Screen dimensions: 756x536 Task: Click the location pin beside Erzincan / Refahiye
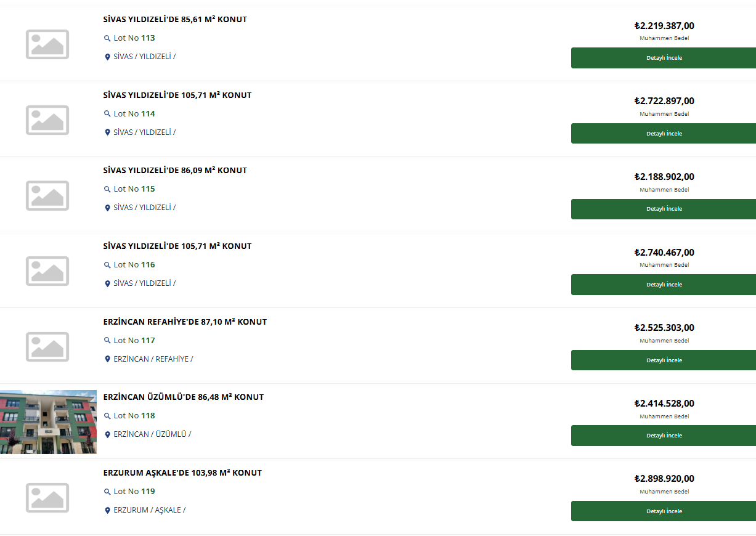[107, 359]
